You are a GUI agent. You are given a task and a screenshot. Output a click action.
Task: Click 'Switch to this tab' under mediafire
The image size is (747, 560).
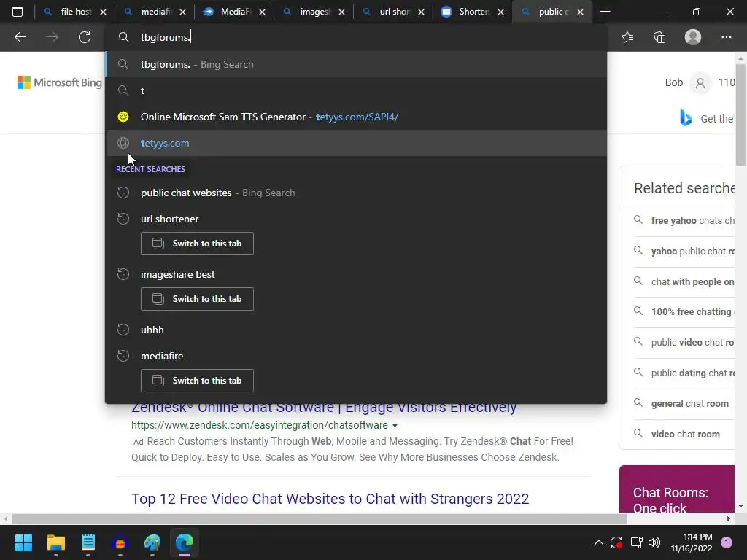tap(197, 381)
